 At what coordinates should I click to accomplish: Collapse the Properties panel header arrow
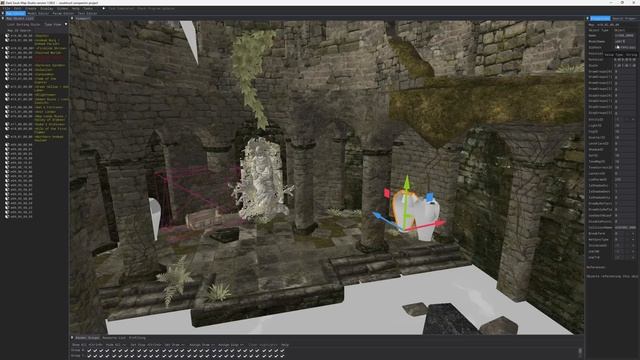point(588,18)
